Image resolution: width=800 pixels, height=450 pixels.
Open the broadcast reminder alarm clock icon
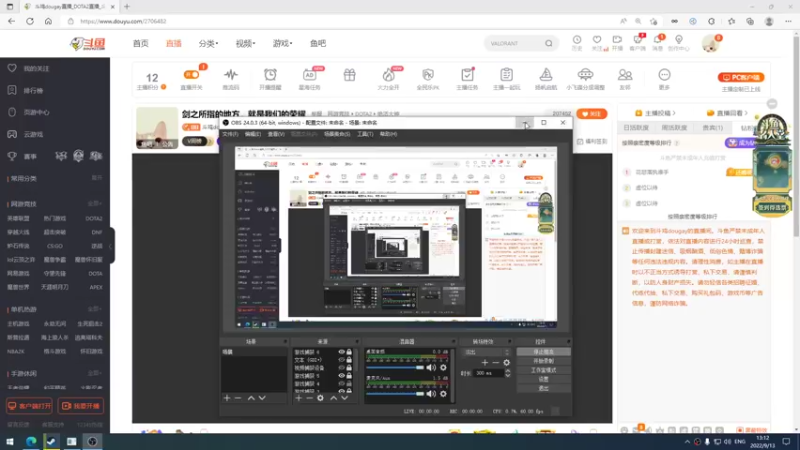pyautogui.click(x=270, y=75)
